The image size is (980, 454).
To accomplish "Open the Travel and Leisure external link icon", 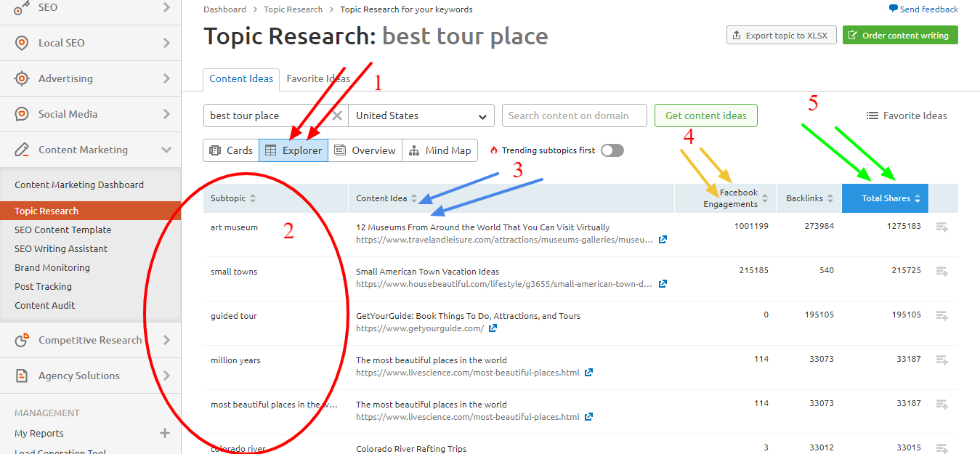I will [663, 240].
